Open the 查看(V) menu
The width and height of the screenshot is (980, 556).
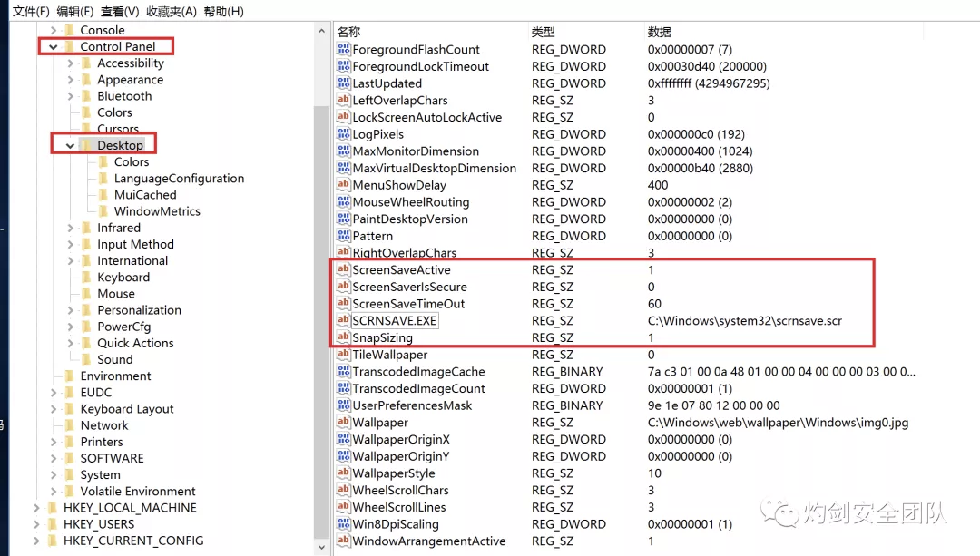(120, 11)
